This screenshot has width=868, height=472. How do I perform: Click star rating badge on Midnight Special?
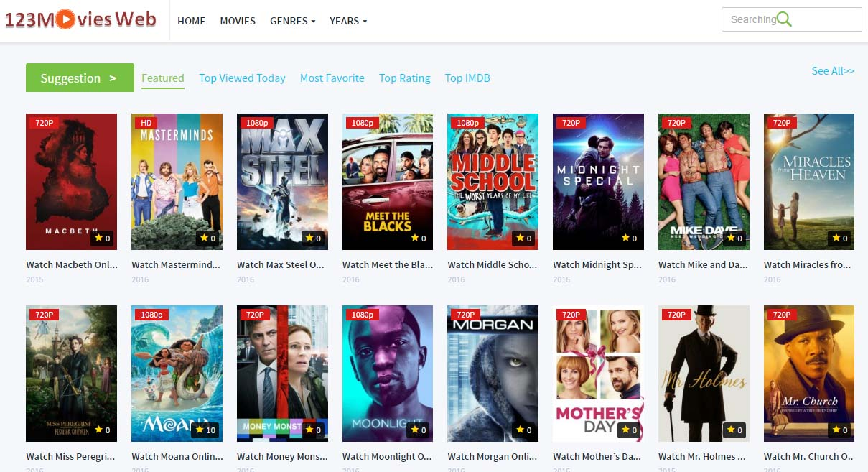629,239
